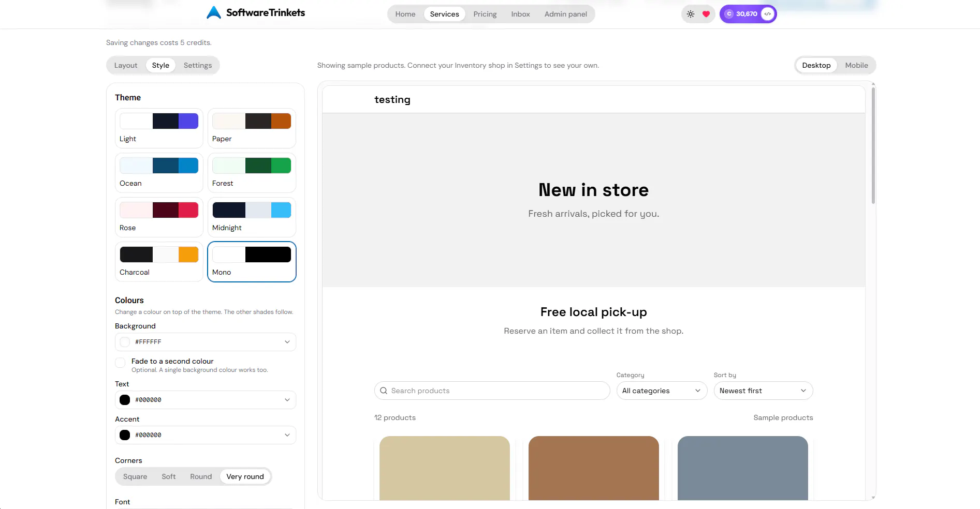This screenshot has width=980, height=509.
Task: Click the red heart icon
Action: [x=706, y=14]
